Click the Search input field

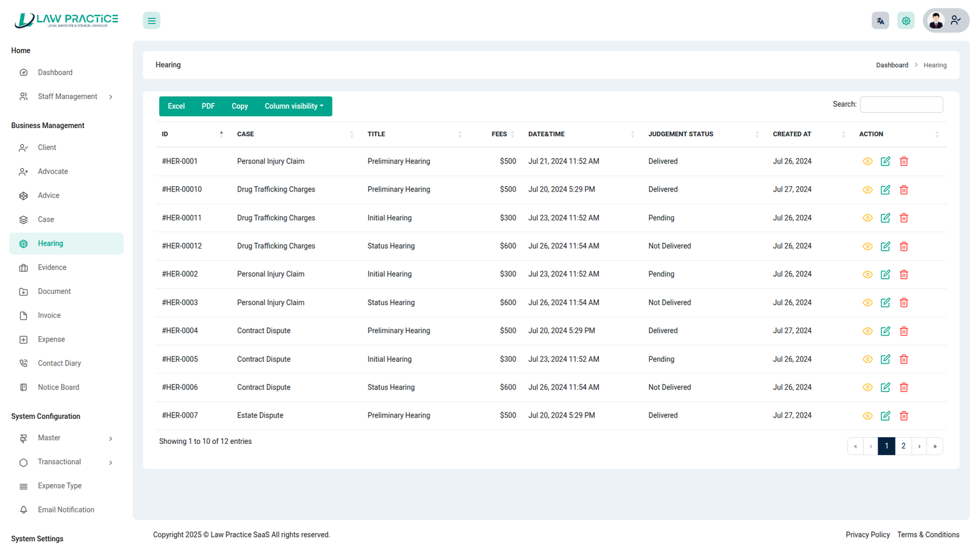[901, 105]
